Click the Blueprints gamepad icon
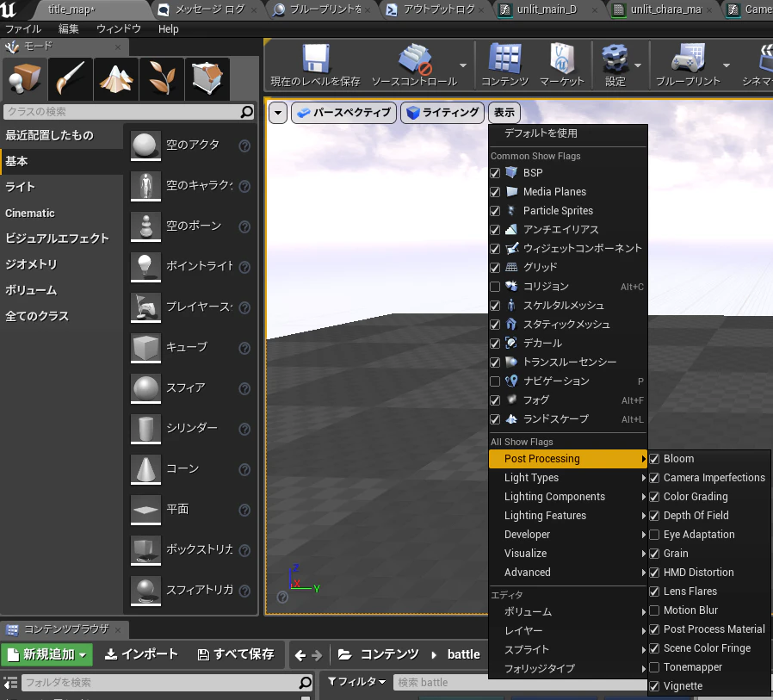Image resolution: width=773 pixels, height=700 pixels. tap(688, 59)
